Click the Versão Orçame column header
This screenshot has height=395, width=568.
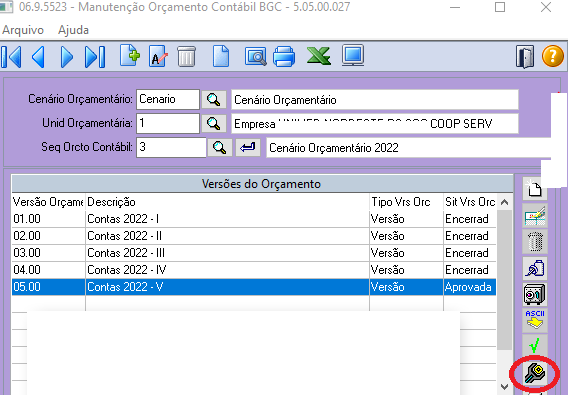pos(49,202)
